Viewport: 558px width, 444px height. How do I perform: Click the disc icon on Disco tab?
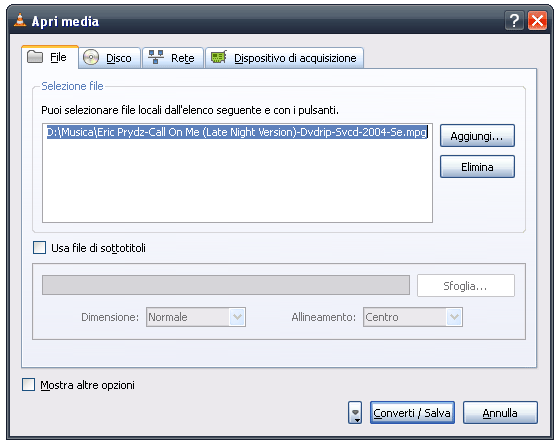coord(91,57)
